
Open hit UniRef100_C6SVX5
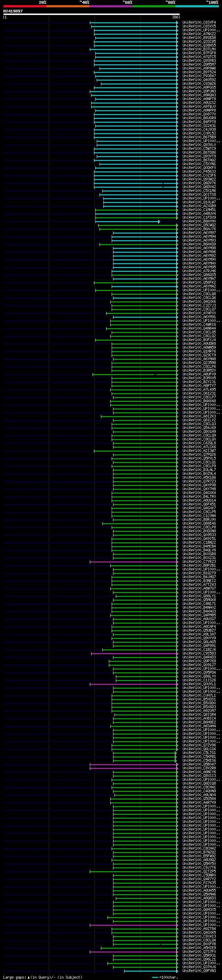(x=199, y=26)
